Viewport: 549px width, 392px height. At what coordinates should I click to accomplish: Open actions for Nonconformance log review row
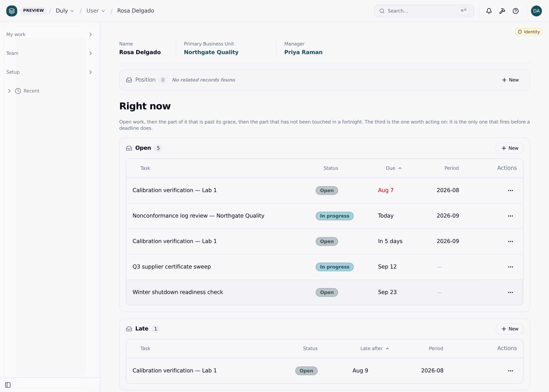[x=510, y=216]
